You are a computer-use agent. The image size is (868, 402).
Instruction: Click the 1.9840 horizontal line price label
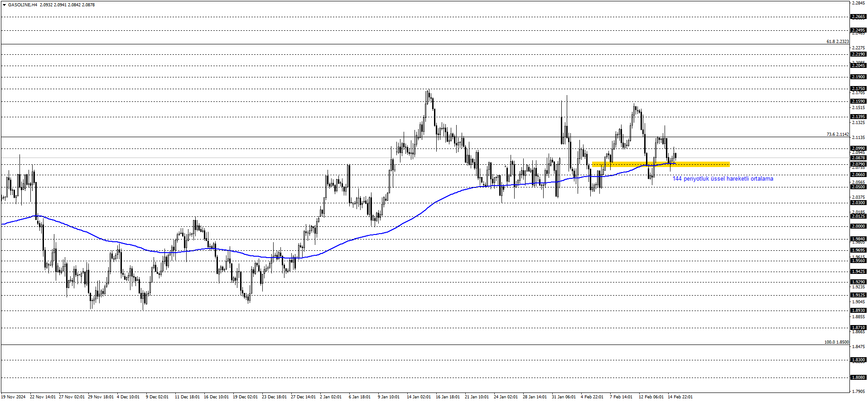pyautogui.click(x=858, y=239)
